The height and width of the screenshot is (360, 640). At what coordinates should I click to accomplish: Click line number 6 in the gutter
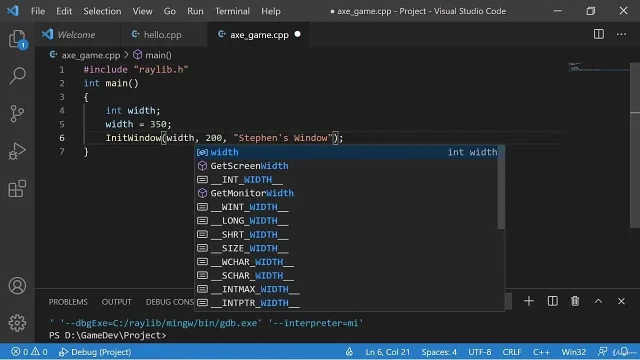[x=62, y=138]
